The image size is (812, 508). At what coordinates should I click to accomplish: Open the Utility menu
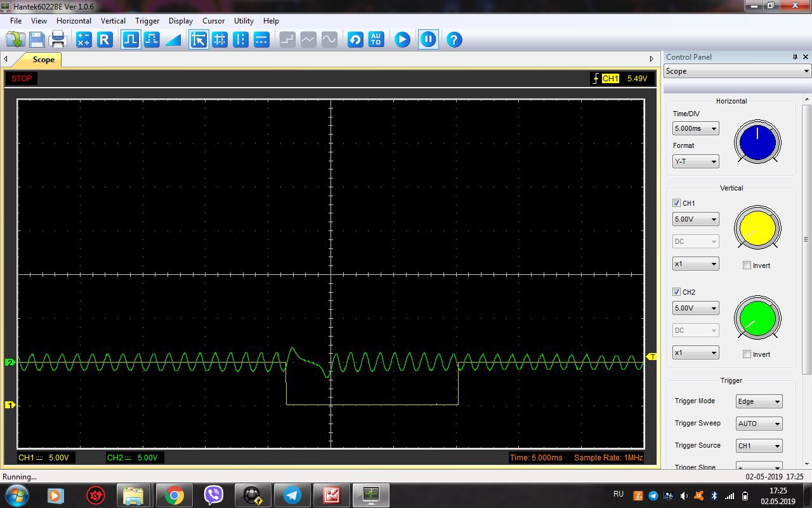(244, 21)
